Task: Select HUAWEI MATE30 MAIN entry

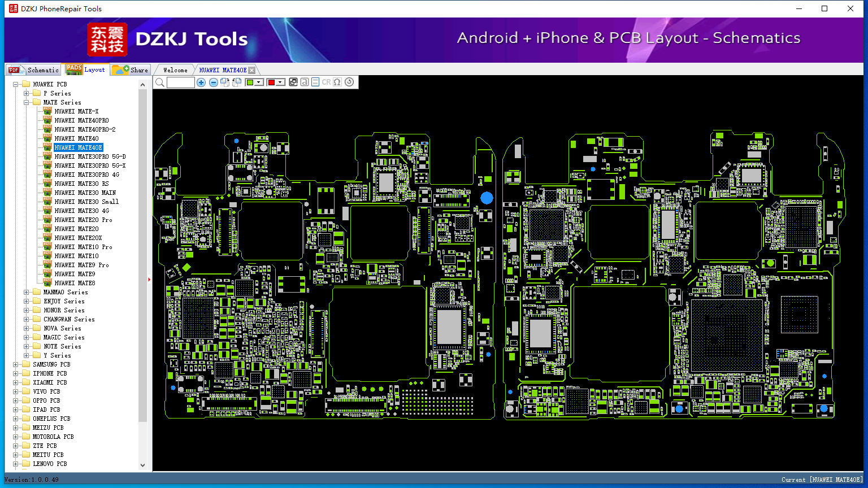Action: click(85, 193)
